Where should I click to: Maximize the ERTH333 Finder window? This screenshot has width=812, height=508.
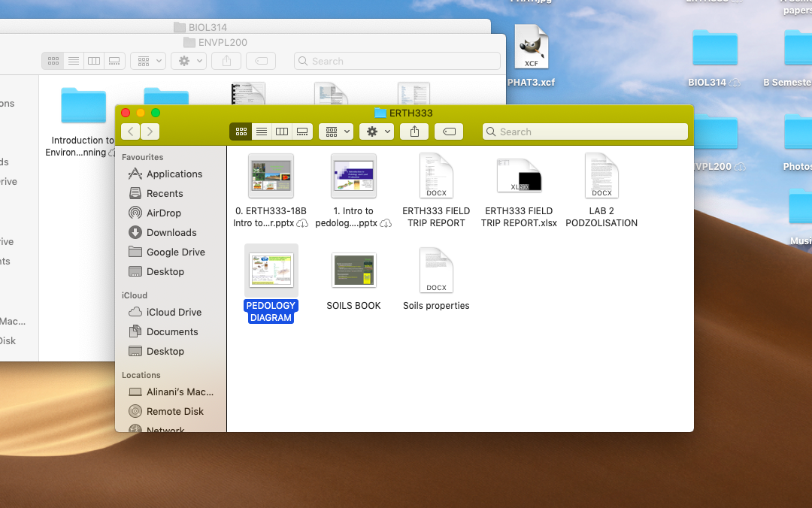[x=156, y=113]
